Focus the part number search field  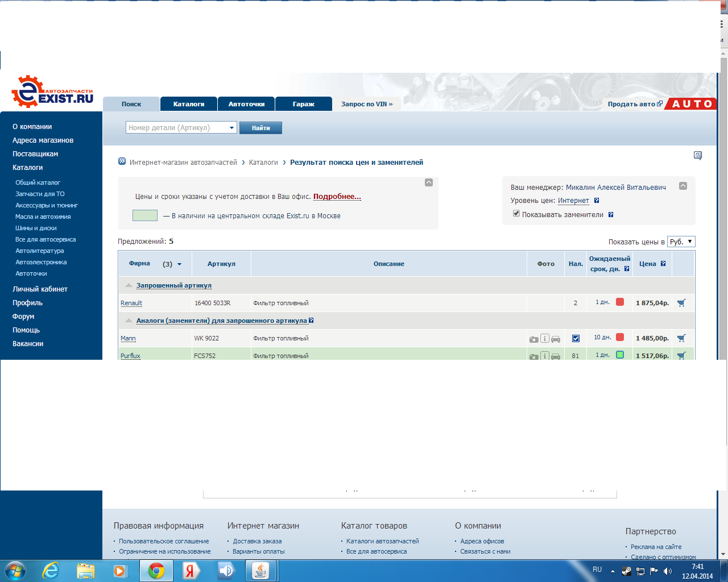click(x=176, y=128)
